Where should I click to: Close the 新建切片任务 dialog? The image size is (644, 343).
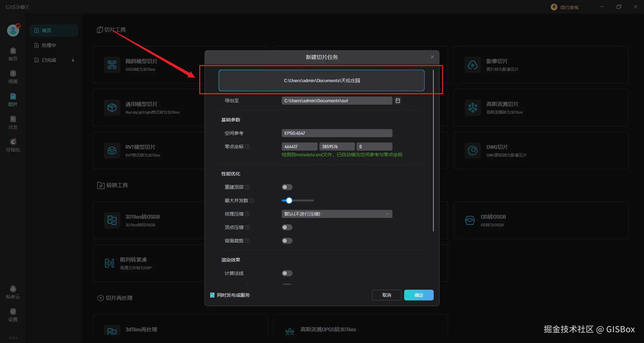click(432, 57)
